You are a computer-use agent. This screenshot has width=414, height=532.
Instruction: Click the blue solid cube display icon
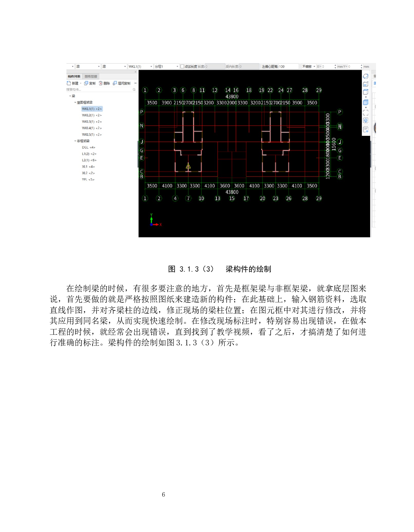[366, 102]
